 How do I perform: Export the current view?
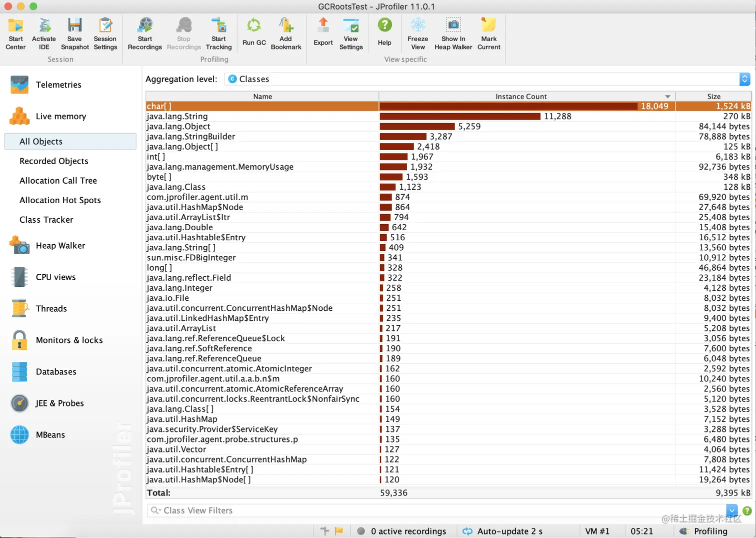point(323,32)
